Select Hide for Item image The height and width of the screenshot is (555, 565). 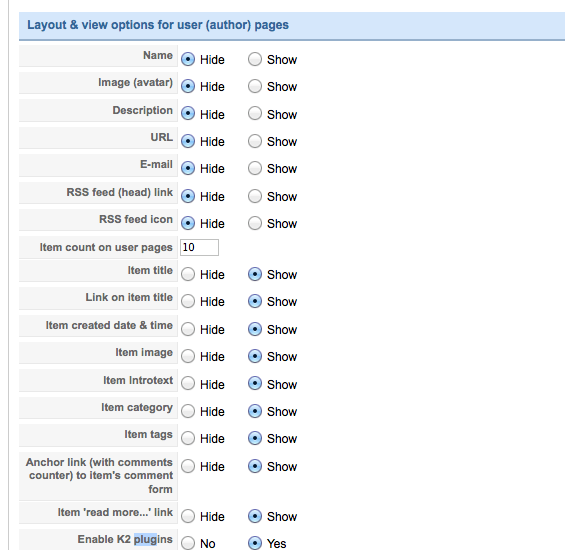188,356
